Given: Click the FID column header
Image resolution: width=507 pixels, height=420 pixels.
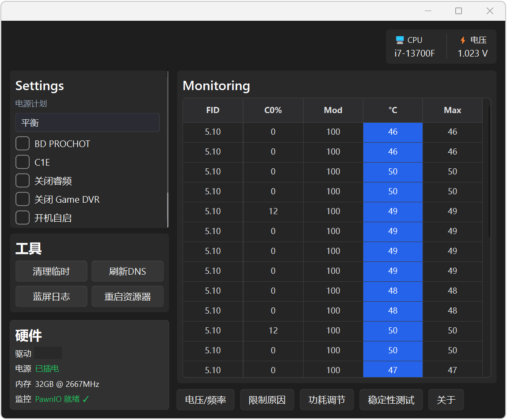Looking at the screenshot, I should point(213,110).
